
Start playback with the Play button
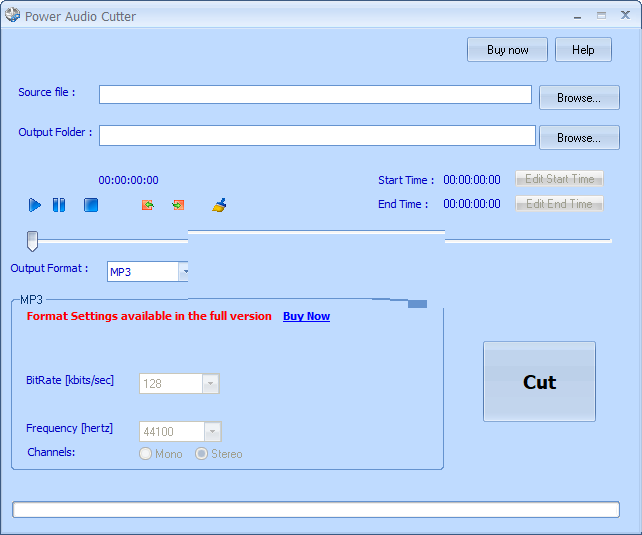(x=35, y=205)
